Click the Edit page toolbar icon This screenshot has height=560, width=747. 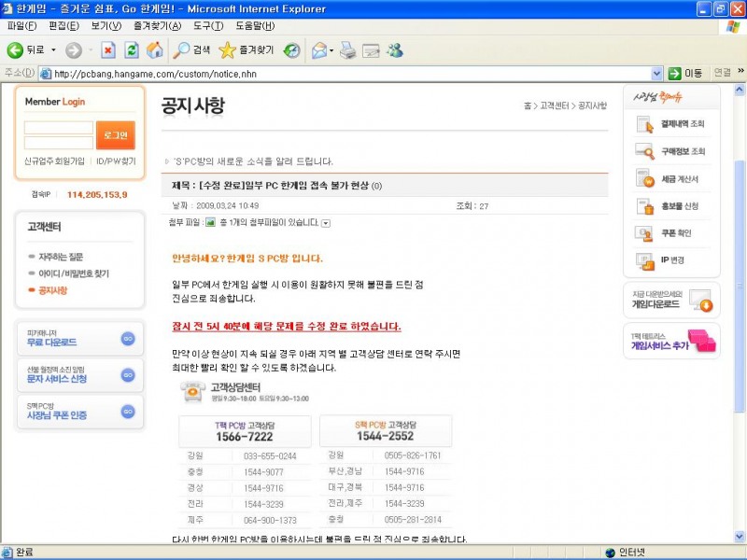click(x=371, y=50)
